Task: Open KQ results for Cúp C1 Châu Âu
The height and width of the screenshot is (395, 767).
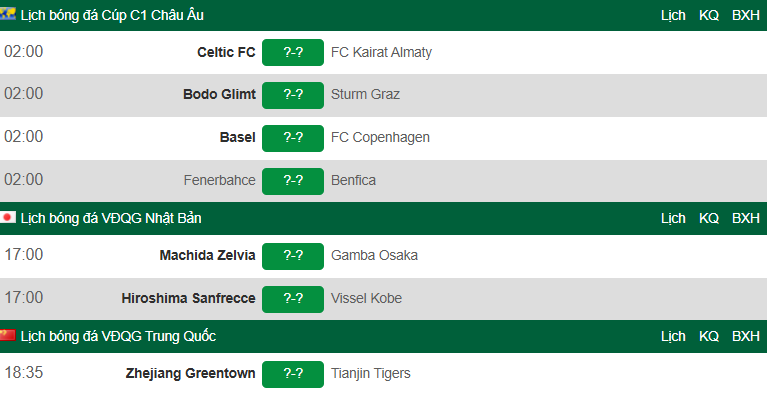Action: coord(709,15)
